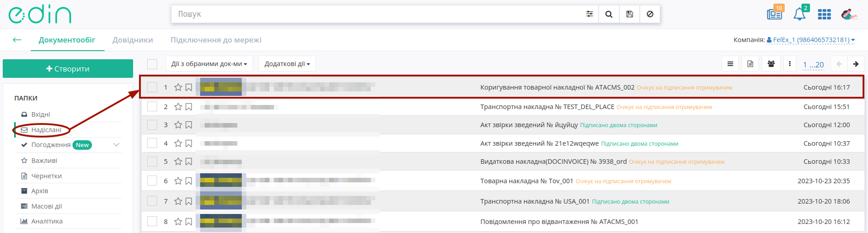
Task: Star document number 1
Action: (x=178, y=87)
